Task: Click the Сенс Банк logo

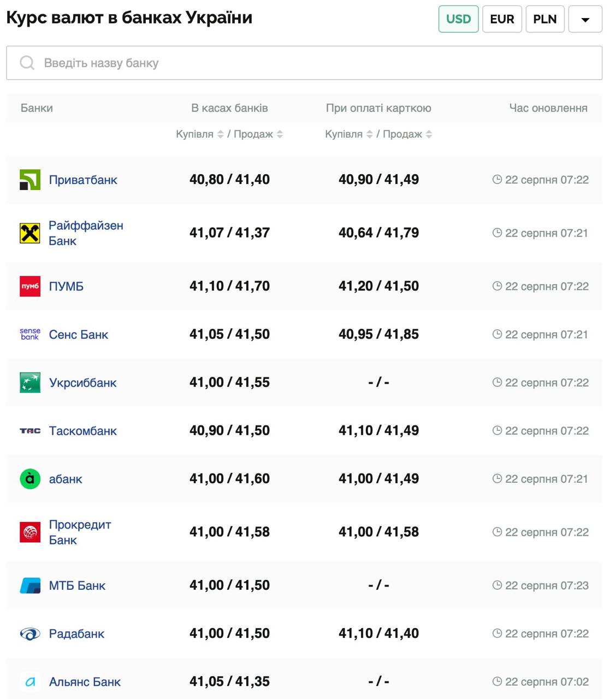Action: [x=30, y=334]
